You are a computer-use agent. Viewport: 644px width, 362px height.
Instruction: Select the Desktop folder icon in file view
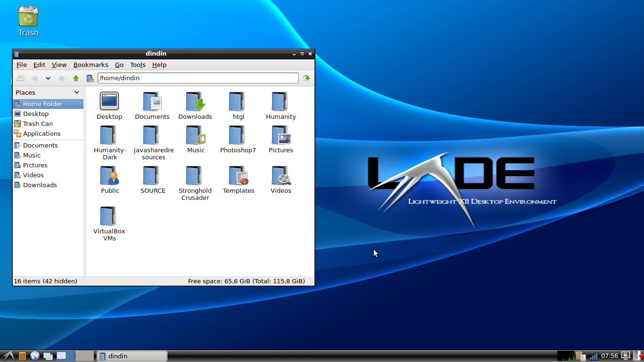pyautogui.click(x=109, y=106)
